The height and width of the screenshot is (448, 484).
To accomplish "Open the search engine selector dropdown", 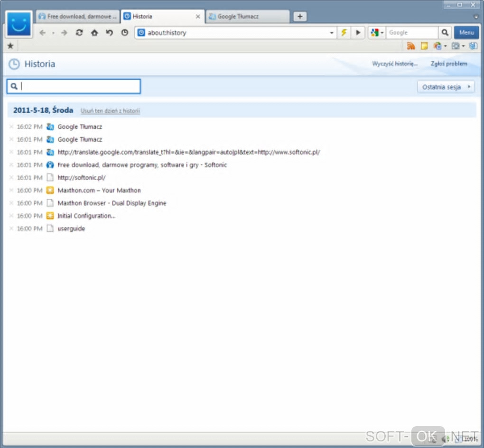I will coord(382,32).
